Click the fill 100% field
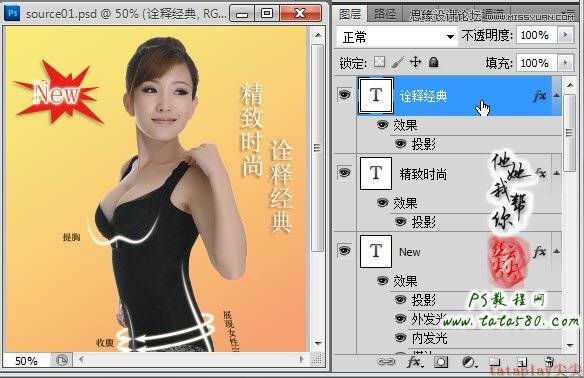The height and width of the screenshot is (378, 584). pos(536,63)
